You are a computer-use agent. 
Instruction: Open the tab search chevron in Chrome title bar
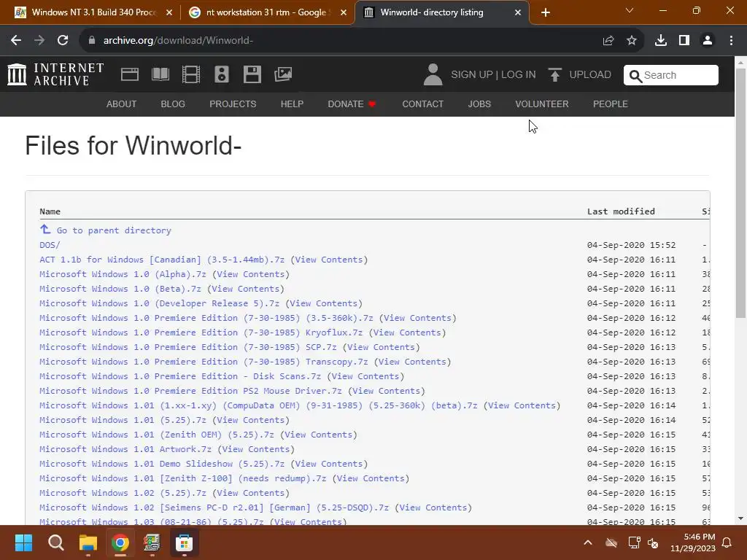point(630,10)
